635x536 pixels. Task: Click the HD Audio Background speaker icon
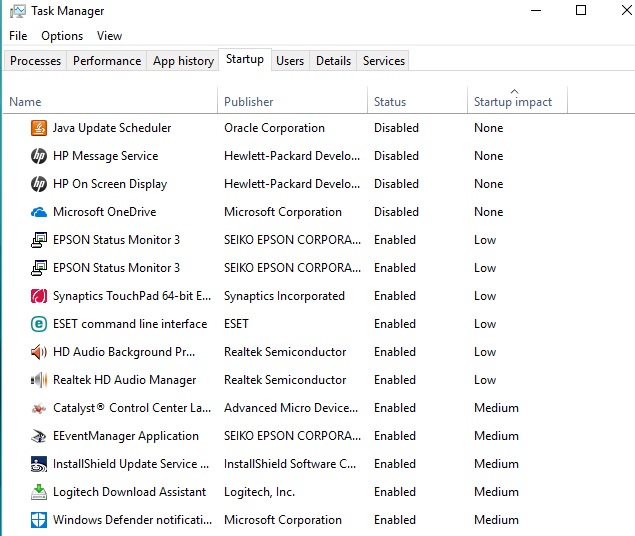[39, 352]
